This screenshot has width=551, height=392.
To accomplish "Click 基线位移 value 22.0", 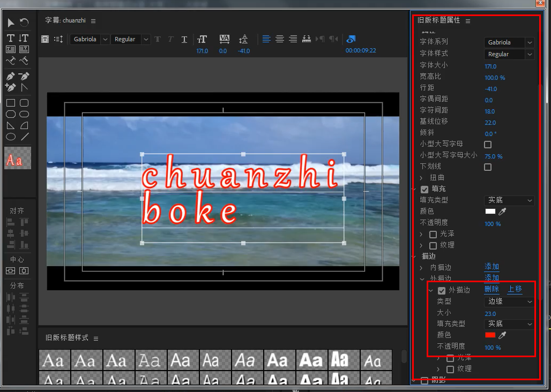I will pos(490,123).
